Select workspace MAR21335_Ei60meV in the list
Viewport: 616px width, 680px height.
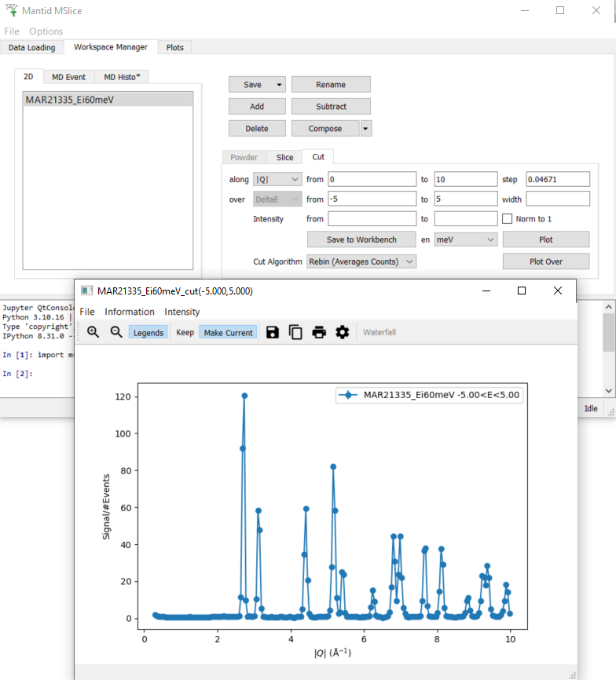[x=108, y=100]
